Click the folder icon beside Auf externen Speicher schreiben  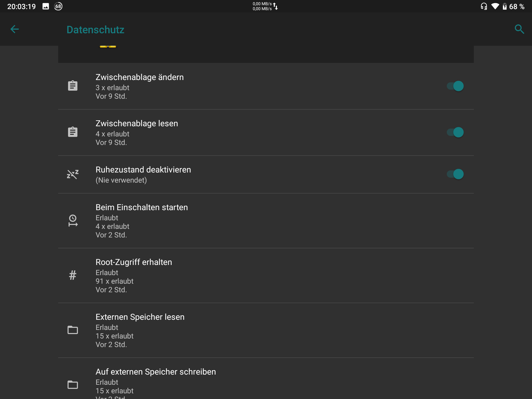73,385
